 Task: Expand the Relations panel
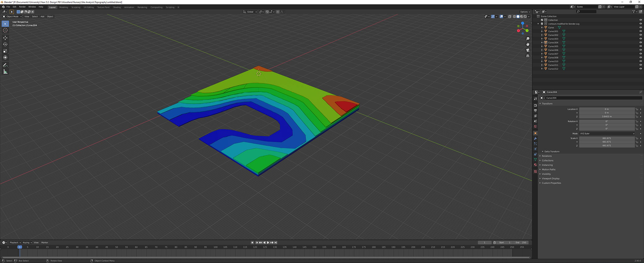click(546, 156)
